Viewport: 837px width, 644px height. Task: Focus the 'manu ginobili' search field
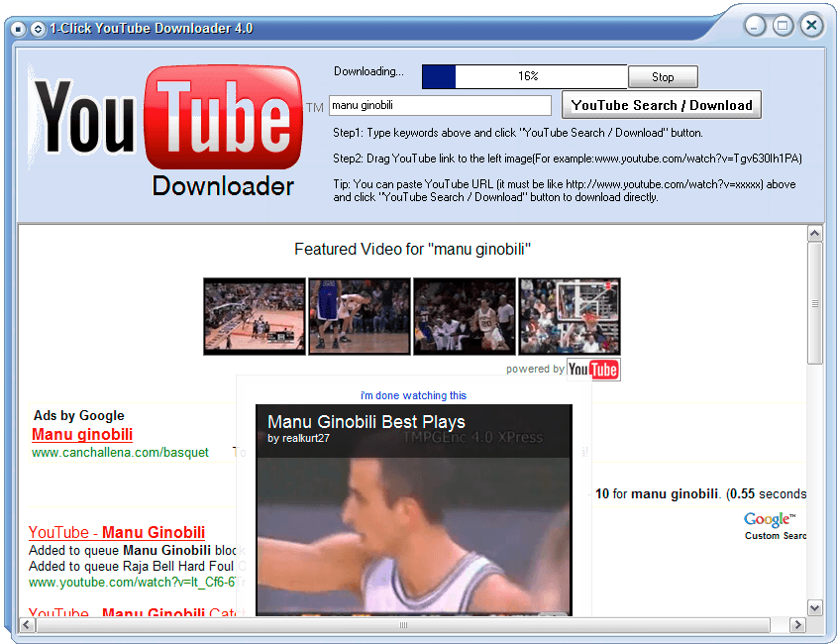[x=439, y=105]
